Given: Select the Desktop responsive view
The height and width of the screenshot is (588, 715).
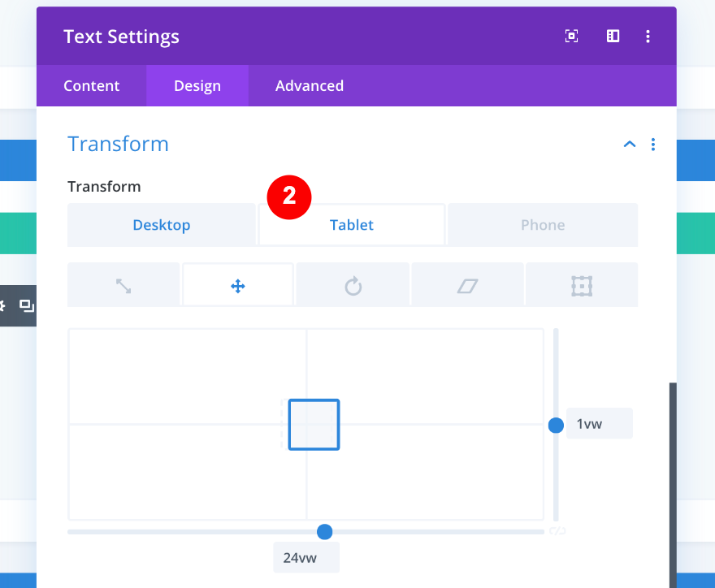Looking at the screenshot, I should [x=161, y=224].
